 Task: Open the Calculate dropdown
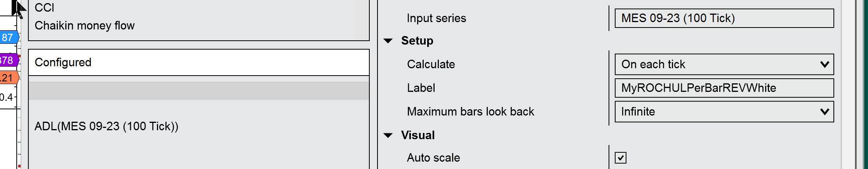(x=724, y=64)
